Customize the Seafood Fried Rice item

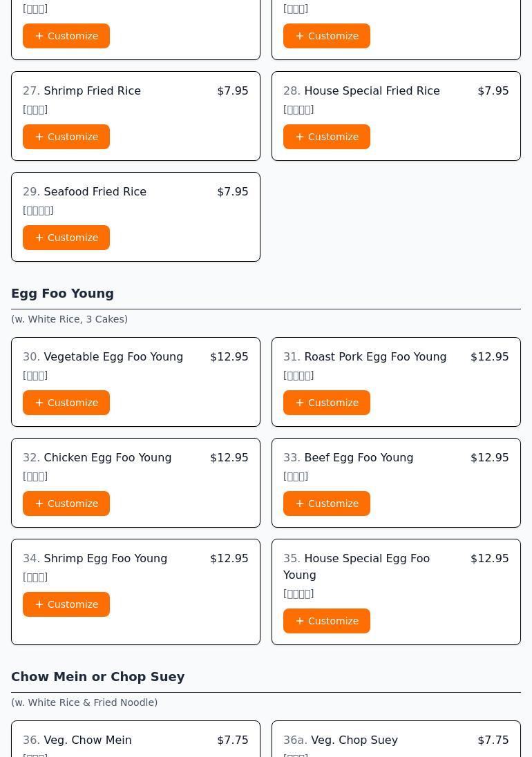[66, 238]
